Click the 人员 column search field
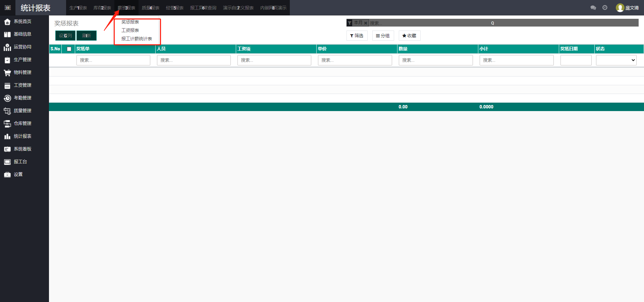Screen dimensions: 644x302 click(194, 60)
